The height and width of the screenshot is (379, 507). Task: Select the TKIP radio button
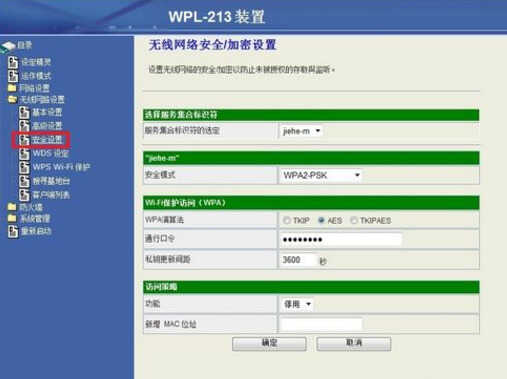(286, 220)
